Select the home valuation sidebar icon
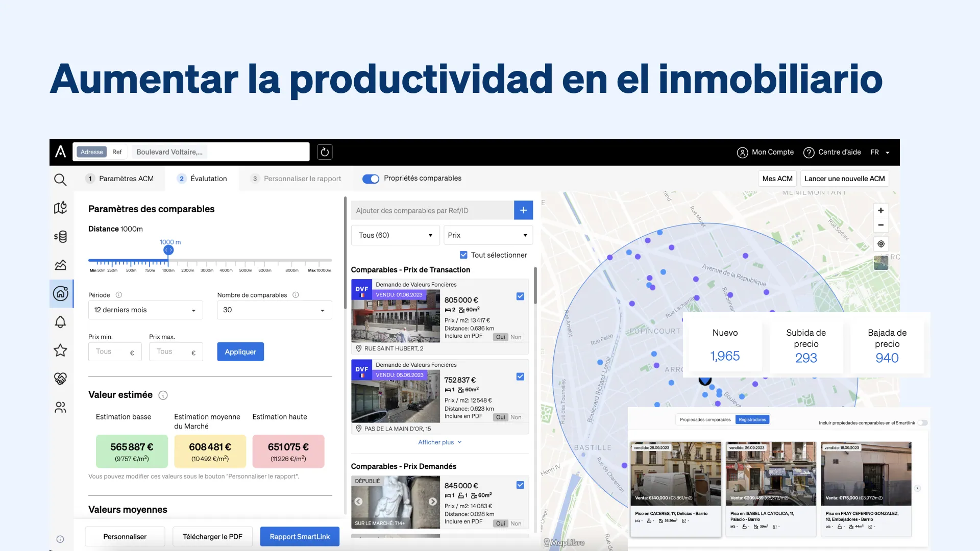The width and height of the screenshot is (980, 551). click(x=61, y=293)
